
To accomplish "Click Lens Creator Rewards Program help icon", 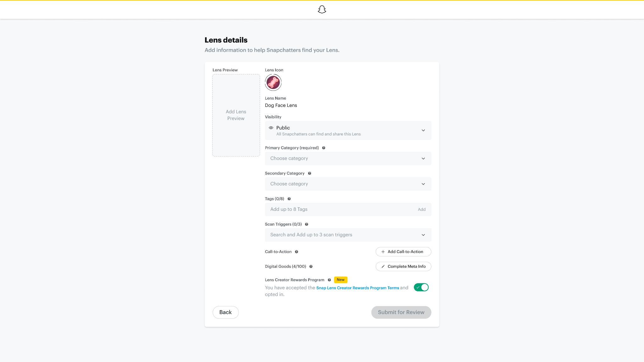I will [329, 280].
